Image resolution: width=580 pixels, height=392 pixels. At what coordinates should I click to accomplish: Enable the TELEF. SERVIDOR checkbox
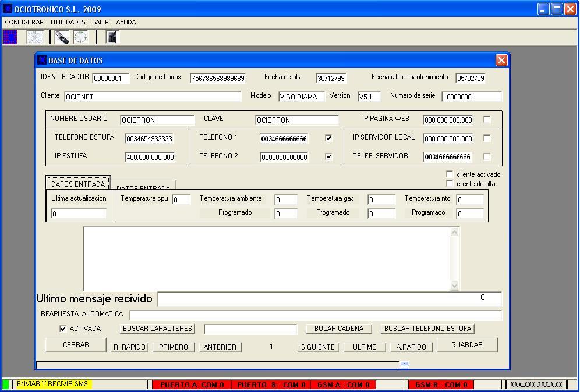487,156
